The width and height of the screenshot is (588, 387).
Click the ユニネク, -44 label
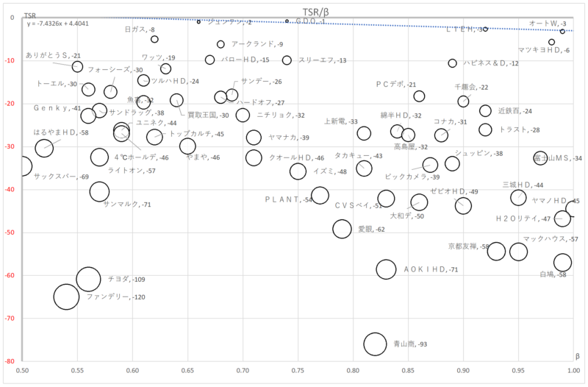point(156,123)
